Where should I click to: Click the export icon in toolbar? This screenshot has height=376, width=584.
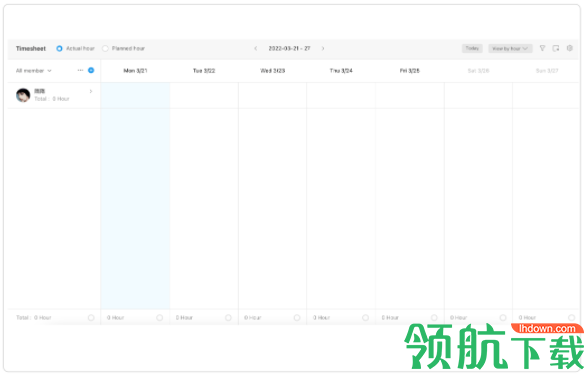pyautogui.click(x=556, y=48)
